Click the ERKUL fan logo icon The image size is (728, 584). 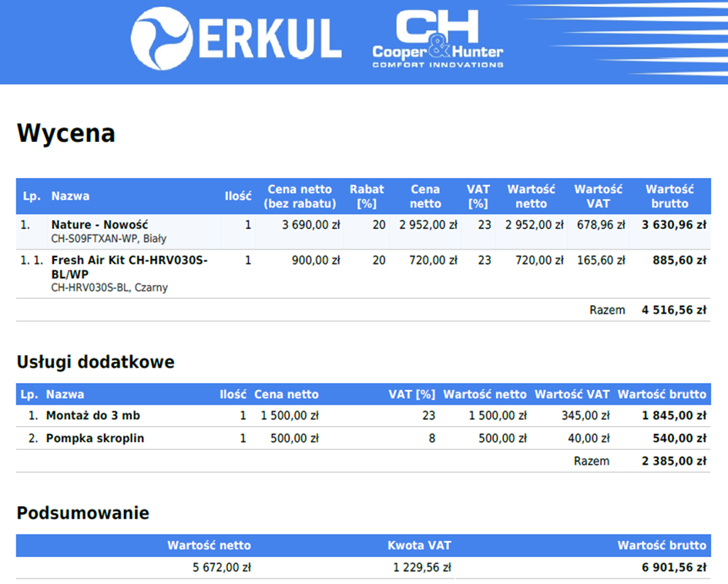click(x=161, y=39)
